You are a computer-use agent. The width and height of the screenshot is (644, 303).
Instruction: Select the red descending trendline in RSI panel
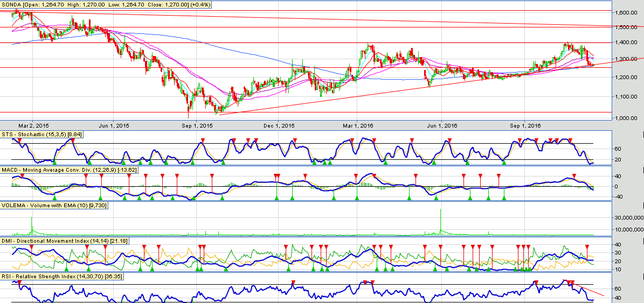587,289
